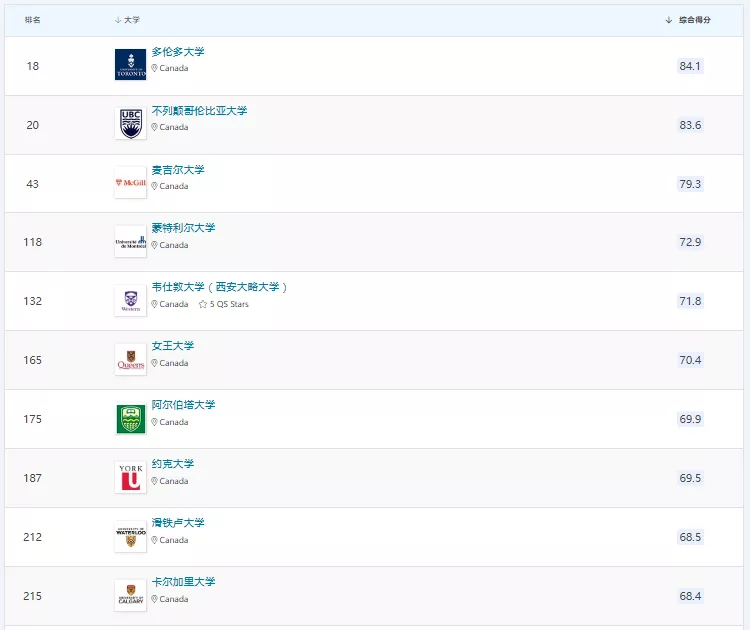This screenshot has height=630, width=750.
Task: Click the score 69.9
Action: [x=690, y=419]
